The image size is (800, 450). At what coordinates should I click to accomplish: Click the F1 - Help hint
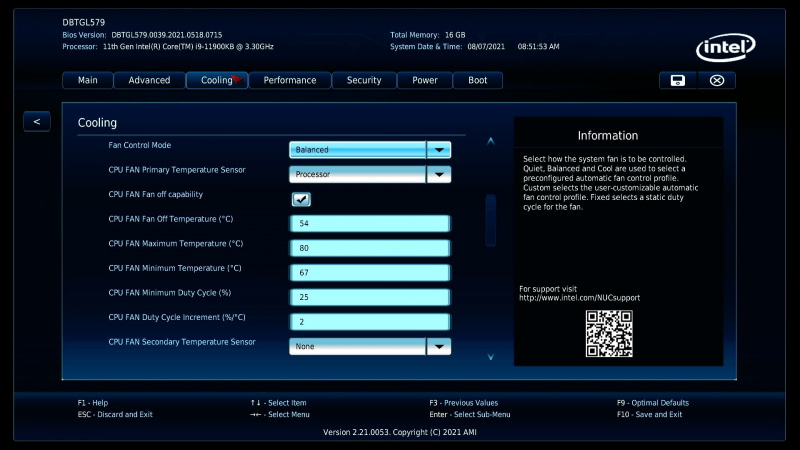pos(93,403)
